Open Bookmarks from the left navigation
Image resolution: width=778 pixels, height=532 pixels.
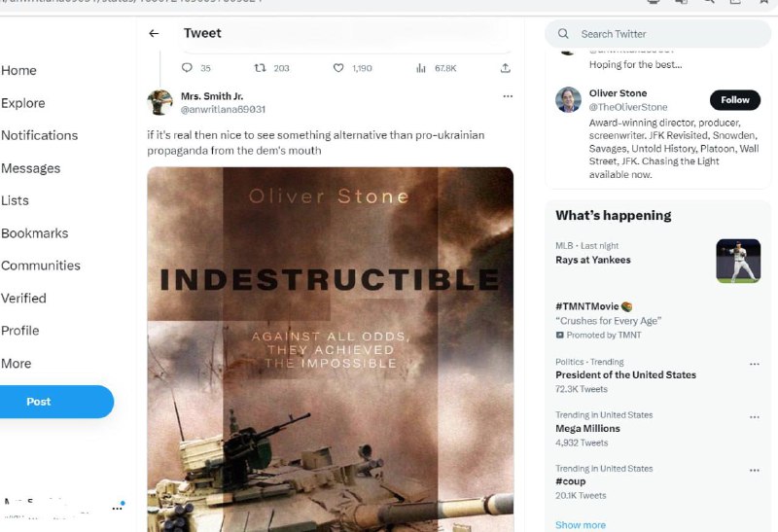coord(34,232)
